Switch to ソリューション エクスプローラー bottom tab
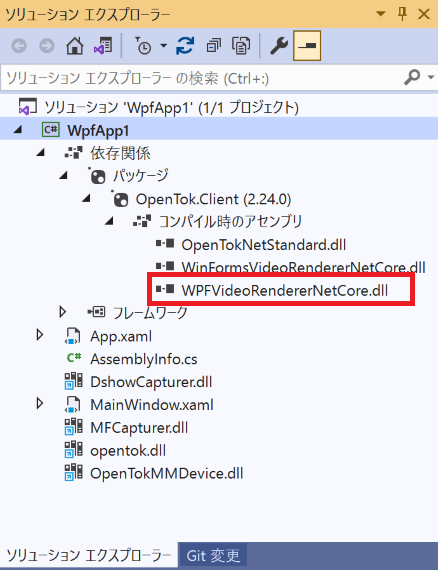Screen dimensions: 438x570 point(89,555)
